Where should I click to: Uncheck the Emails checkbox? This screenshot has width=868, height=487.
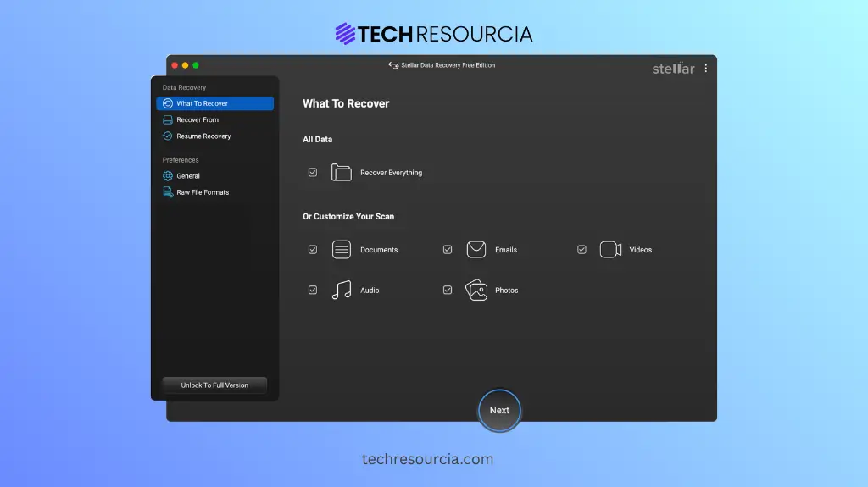[448, 250]
